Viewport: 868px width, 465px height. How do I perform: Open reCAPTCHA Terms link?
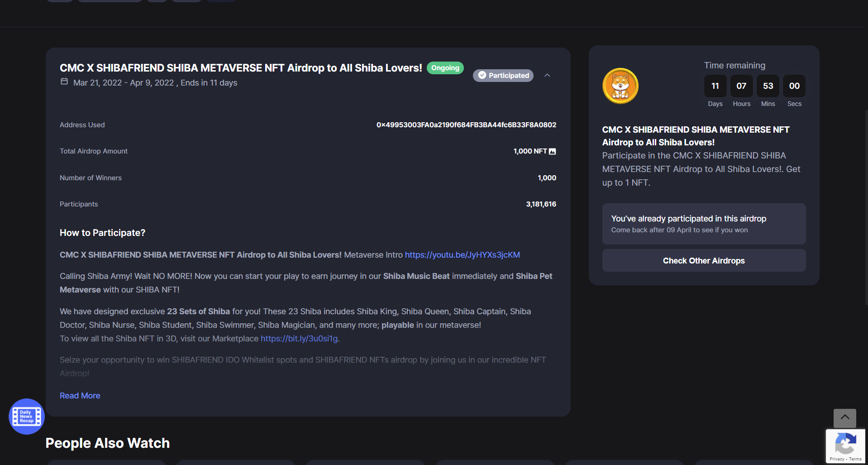point(855,459)
